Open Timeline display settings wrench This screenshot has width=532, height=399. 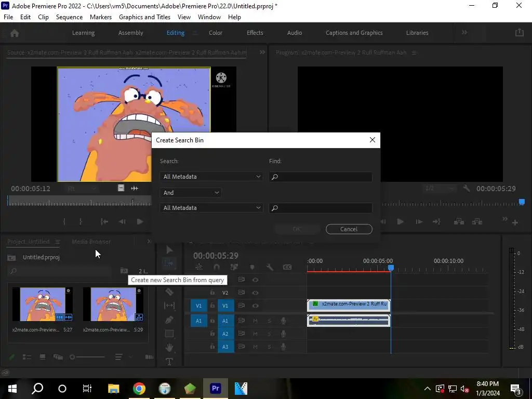(270, 268)
